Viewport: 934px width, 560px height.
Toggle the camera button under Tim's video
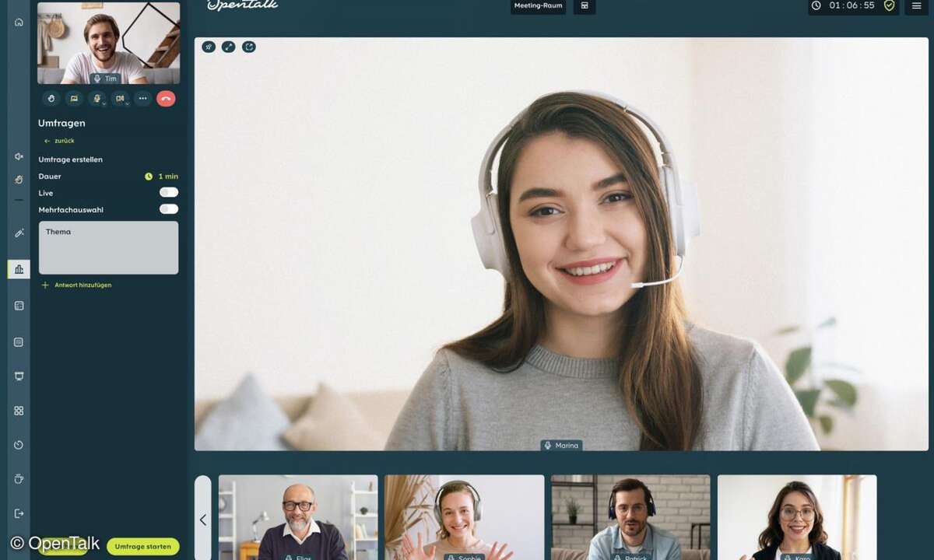120,99
